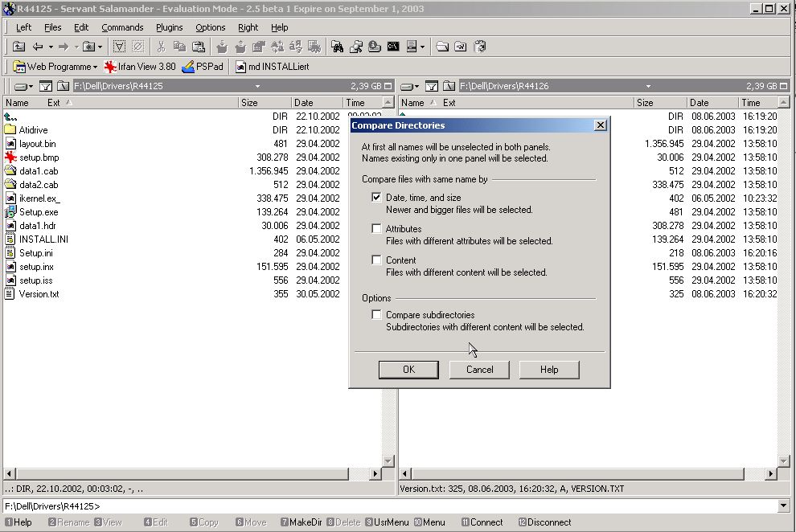Open the command line history dropdown
The image size is (796, 532).
click(783, 505)
